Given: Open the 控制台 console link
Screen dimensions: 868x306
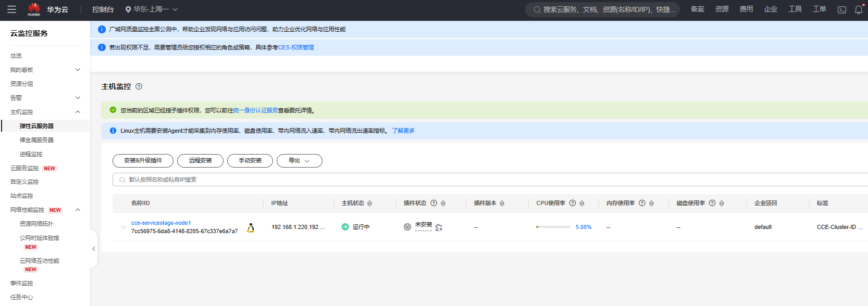Looking at the screenshot, I should (x=103, y=9).
